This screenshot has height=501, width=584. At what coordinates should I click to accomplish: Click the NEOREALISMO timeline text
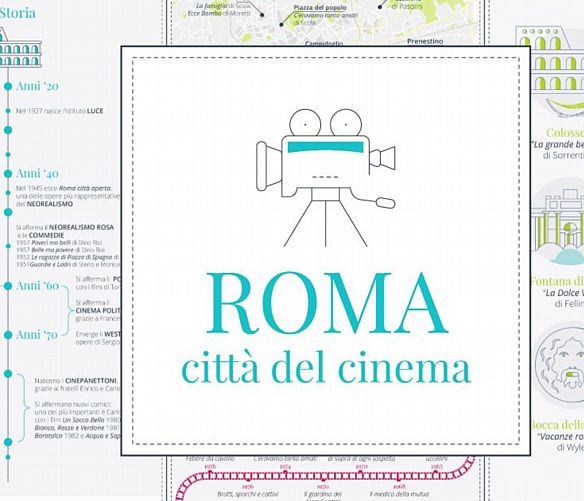(x=50, y=204)
